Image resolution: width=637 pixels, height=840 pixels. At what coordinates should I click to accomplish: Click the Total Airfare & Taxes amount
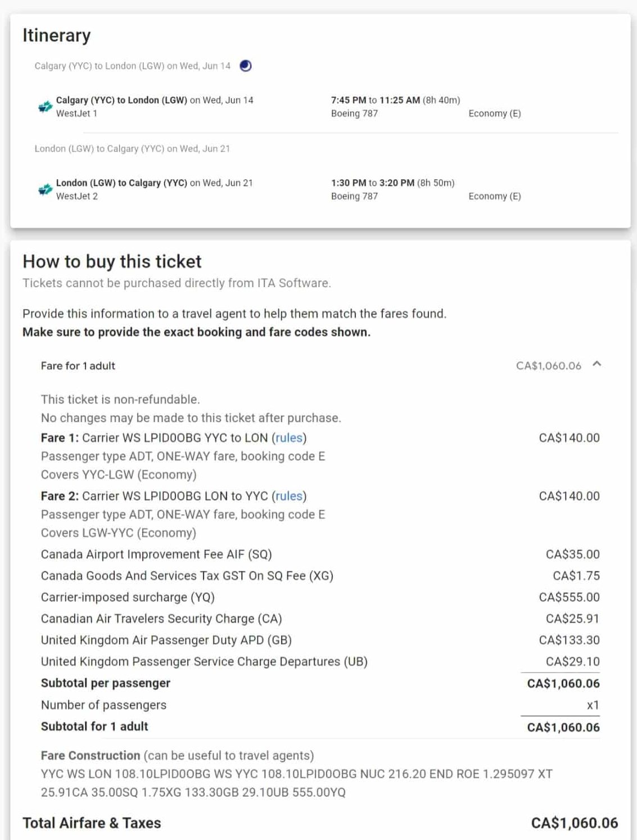coord(574,823)
